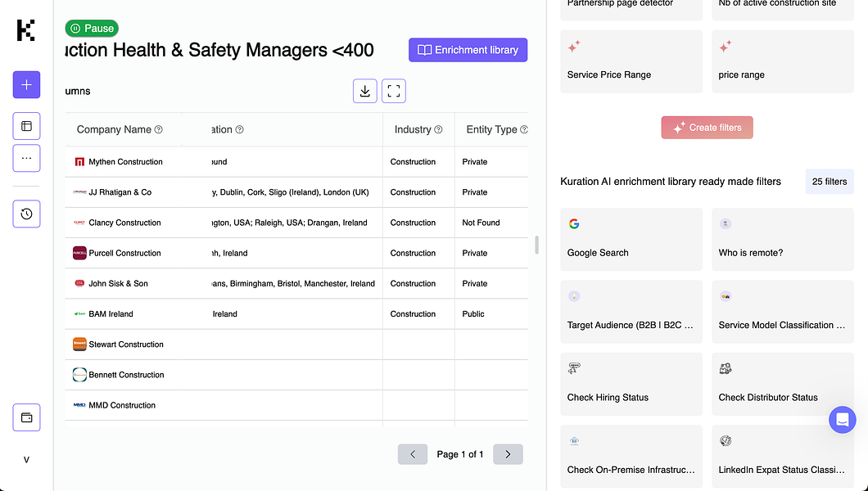Select the price range card
This screenshot has height=491, width=868.
tap(783, 61)
